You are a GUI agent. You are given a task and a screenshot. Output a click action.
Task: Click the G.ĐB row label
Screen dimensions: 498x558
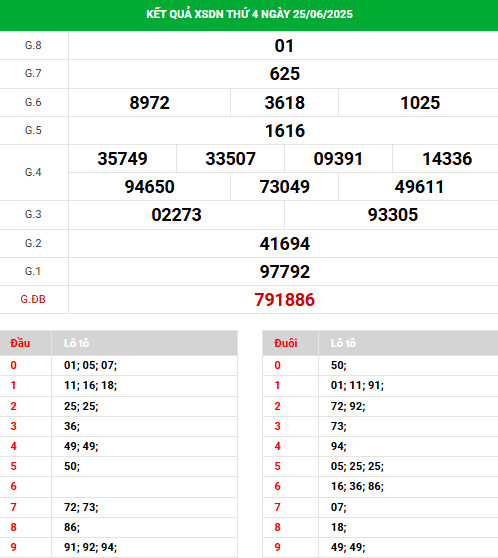tap(33, 299)
